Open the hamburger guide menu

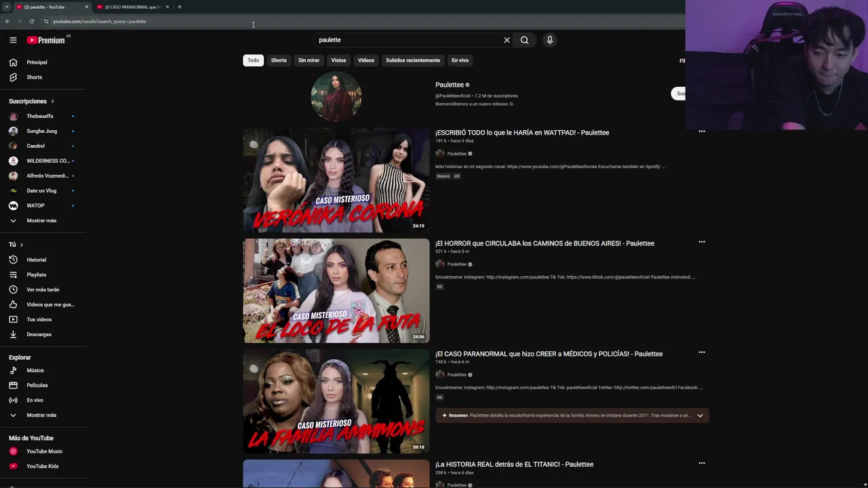tap(13, 40)
